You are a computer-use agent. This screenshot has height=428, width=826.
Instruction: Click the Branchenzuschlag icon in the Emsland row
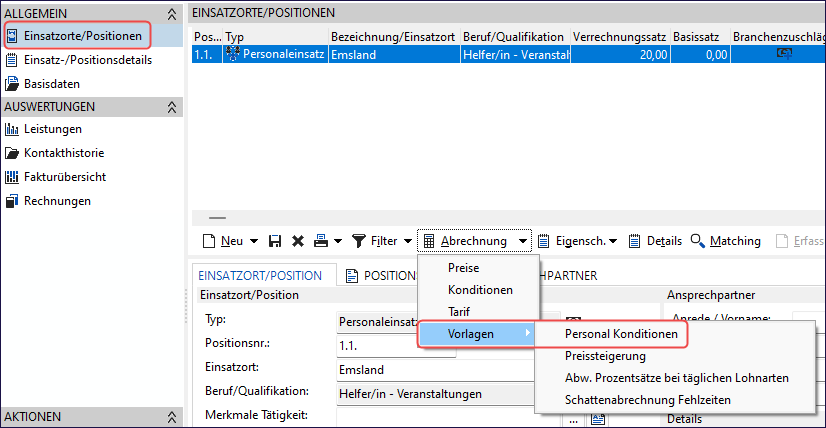pos(784,55)
